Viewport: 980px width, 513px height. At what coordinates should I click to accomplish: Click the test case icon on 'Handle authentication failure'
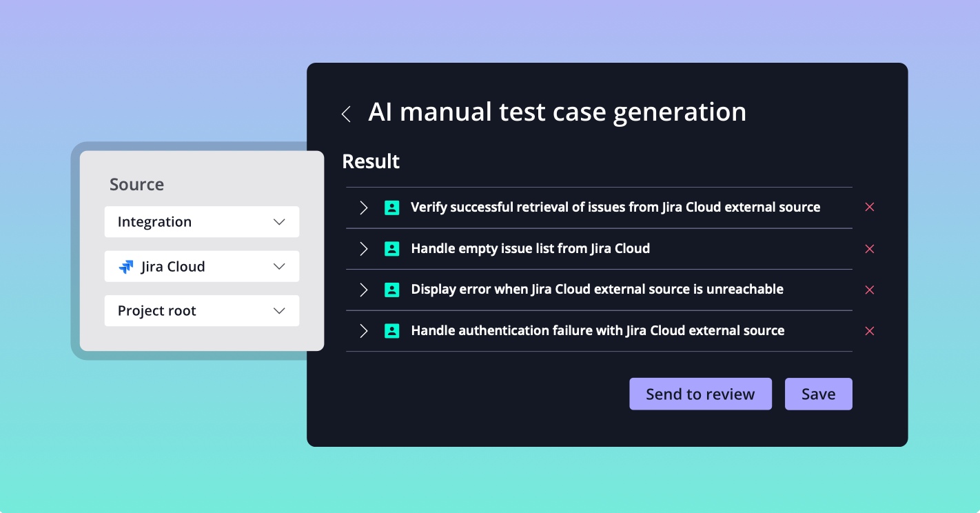pyautogui.click(x=392, y=331)
